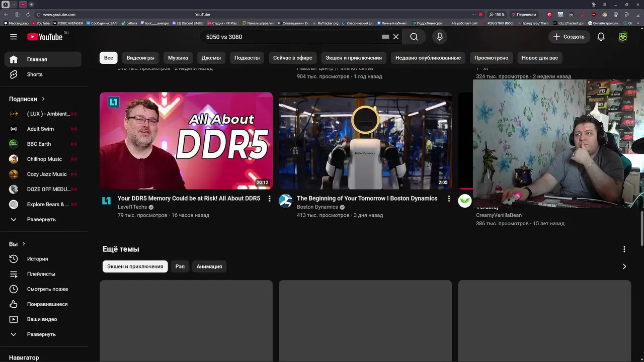Go to Главная in the sidebar
Screen dimensions: 644x362
point(43,59)
